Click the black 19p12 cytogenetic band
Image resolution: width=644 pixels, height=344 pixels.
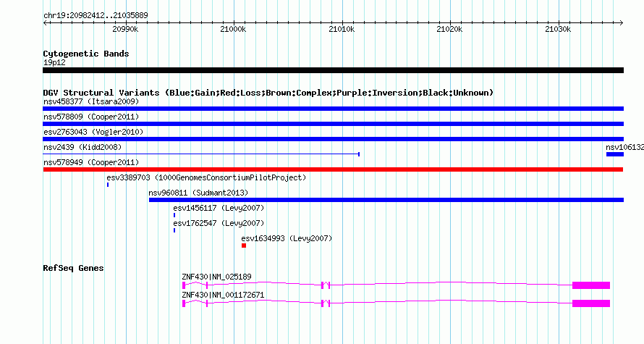(x=333, y=70)
